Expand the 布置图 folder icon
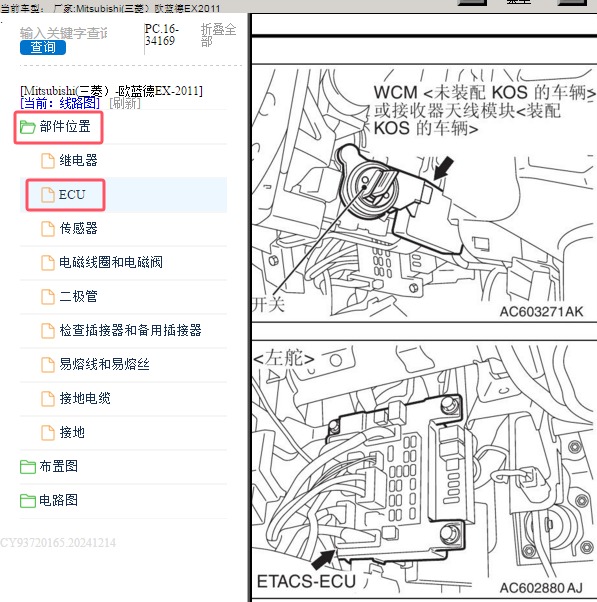 point(28,467)
